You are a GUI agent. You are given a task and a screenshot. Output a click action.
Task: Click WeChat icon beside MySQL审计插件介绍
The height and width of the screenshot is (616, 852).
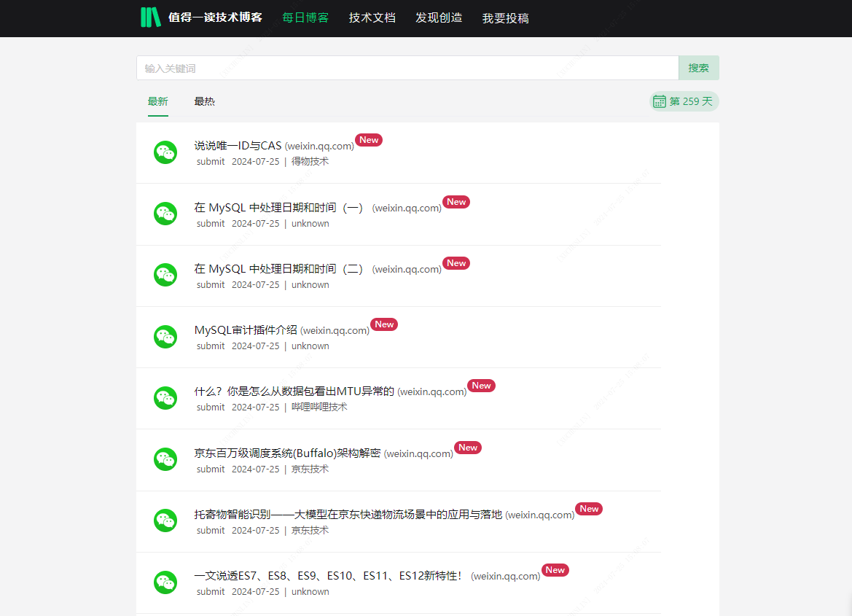[165, 337]
